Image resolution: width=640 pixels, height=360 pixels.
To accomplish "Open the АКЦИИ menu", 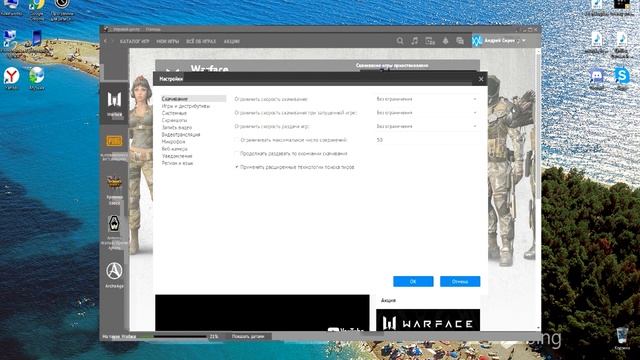I will pos(231,41).
